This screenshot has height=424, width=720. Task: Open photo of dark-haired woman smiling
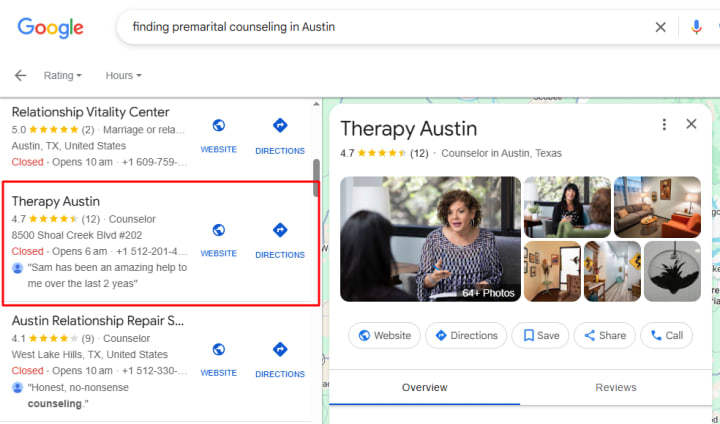click(x=568, y=207)
